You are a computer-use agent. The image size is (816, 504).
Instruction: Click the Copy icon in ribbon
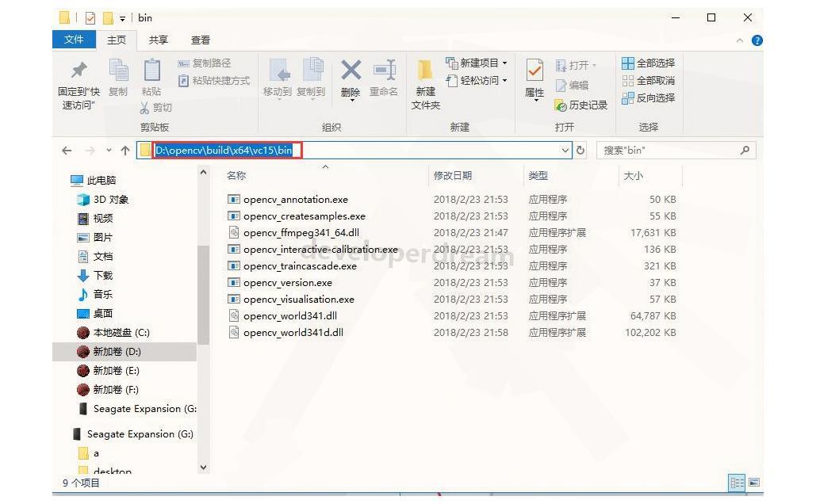click(118, 71)
